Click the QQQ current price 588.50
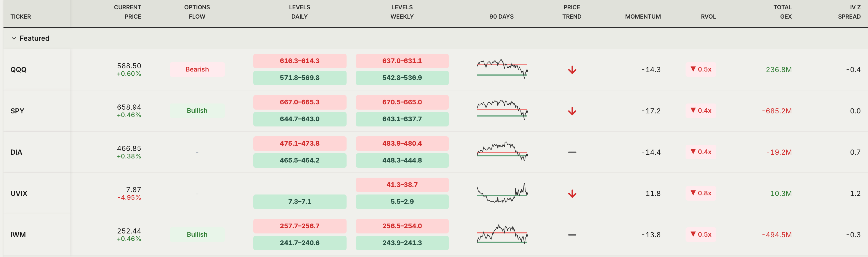This screenshot has width=868, height=257. (129, 66)
